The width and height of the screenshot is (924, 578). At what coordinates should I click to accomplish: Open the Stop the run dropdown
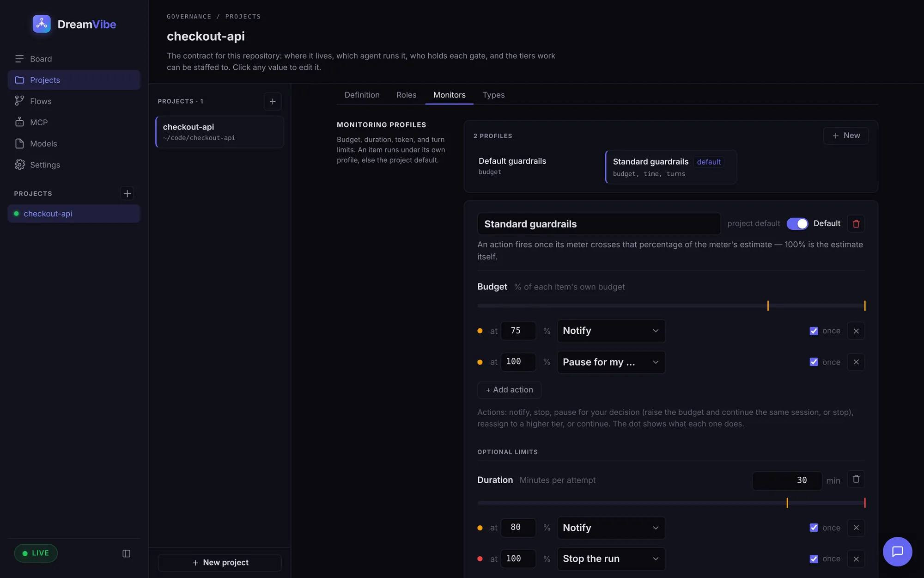pyautogui.click(x=611, y=559)
